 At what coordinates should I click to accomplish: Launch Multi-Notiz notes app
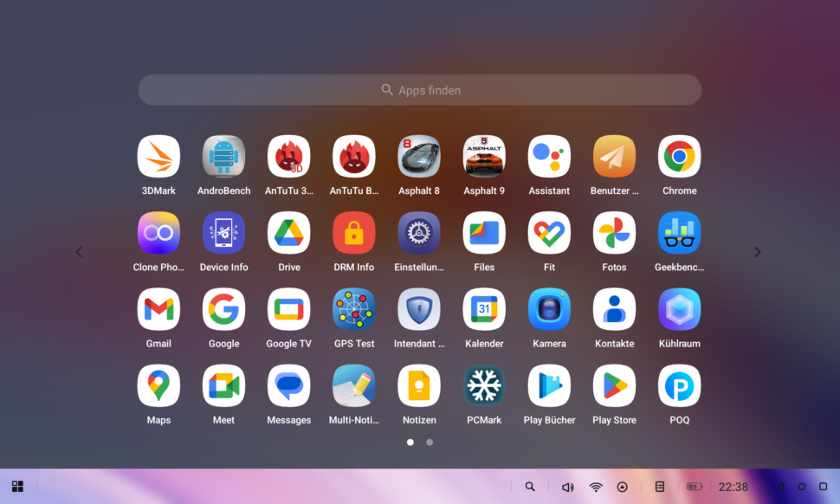[x=354, y=386]
